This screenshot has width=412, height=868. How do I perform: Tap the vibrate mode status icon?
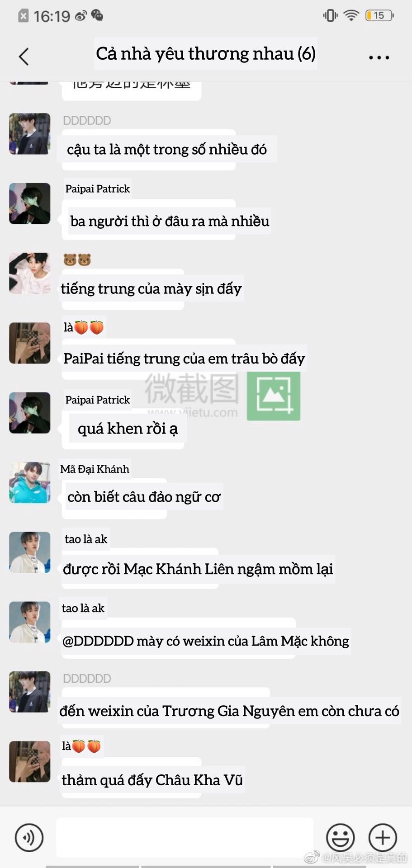point(330,15)
